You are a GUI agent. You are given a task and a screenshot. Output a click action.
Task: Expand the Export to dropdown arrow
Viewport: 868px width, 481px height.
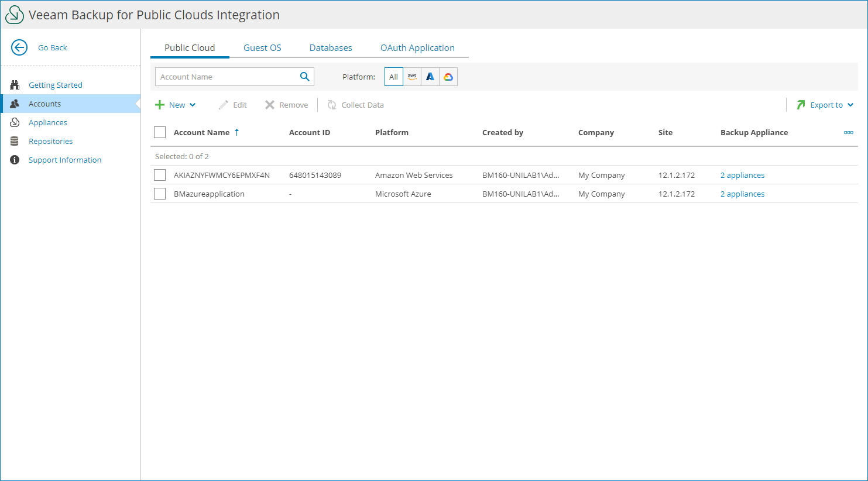pos(850,105)
